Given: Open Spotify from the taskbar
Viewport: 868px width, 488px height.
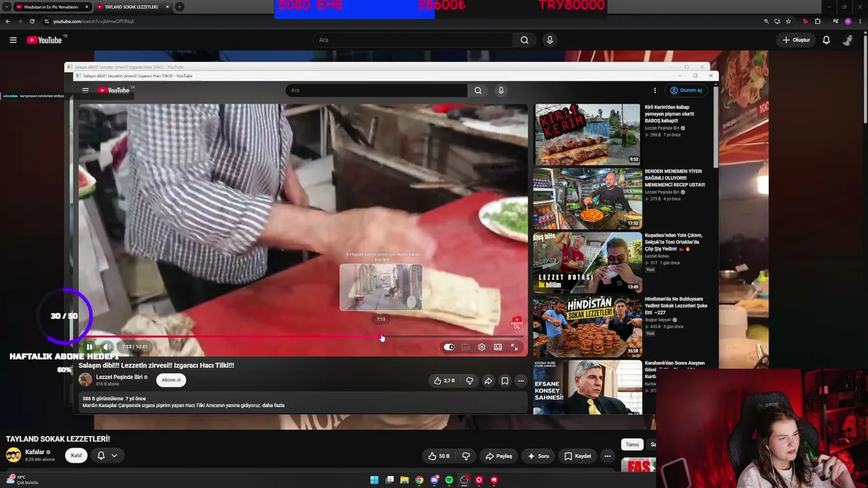Looking at the screenshot, I should (449, 480).
